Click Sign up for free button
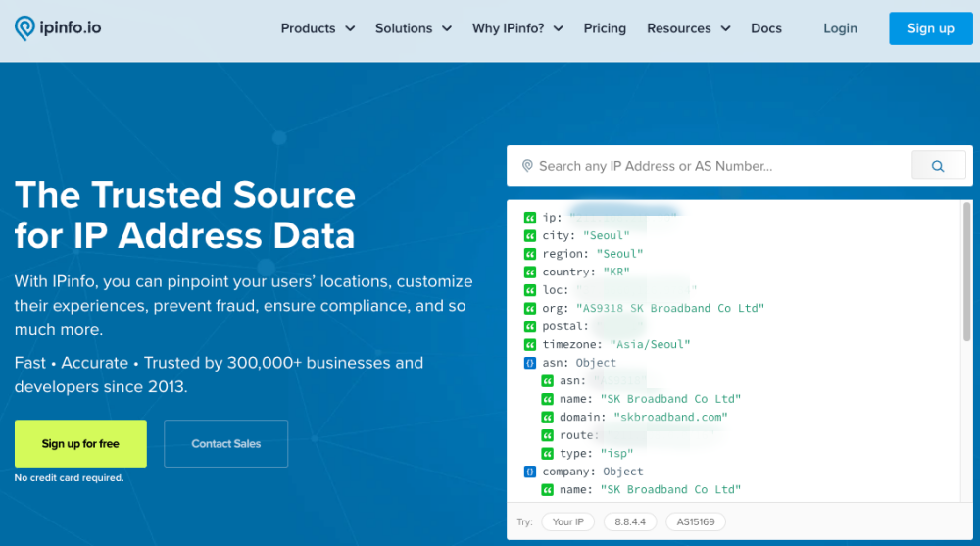The image size is (980, 546). (x=80, y=443)
